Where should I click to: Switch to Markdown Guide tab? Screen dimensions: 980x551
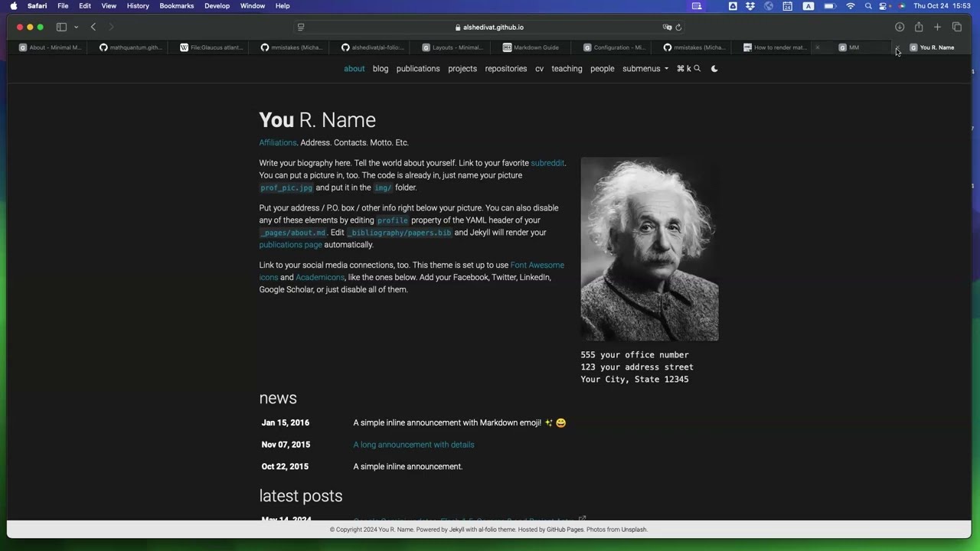[x=531, y=47]
